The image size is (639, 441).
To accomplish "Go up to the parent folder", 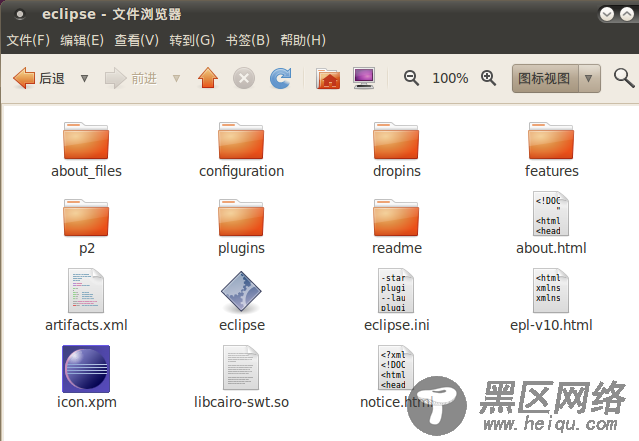I will [x=208, y=78].
